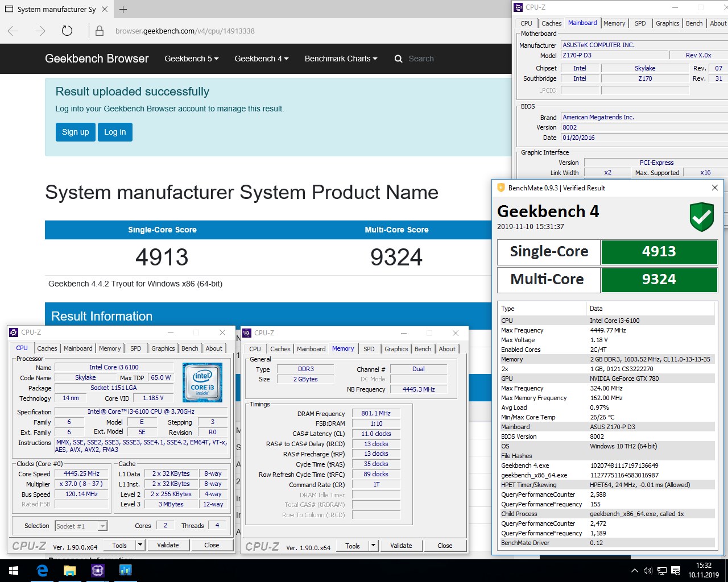Expand the Geekbench 5 menu
This screenshot has width=728, height=582.
pos(192,59)
